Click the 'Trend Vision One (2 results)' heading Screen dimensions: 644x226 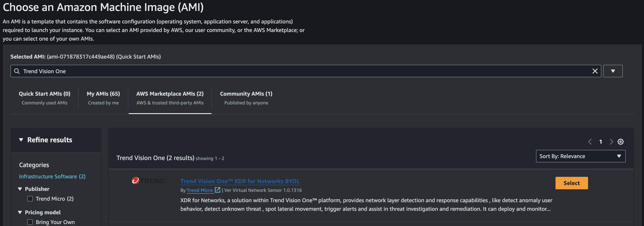pyautogui.click(x=155, y=158)
